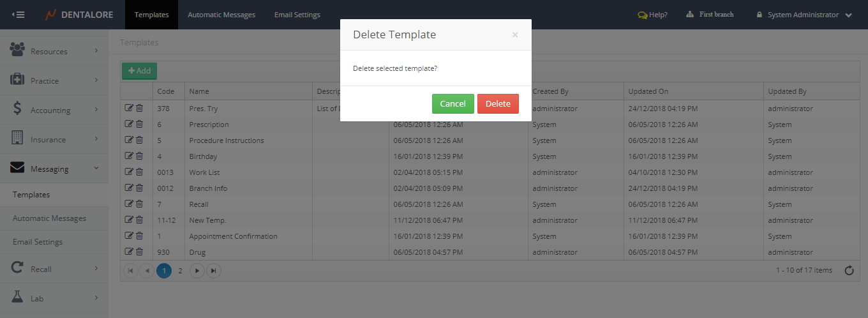Collapse the sidebar using the menu toggle icon
Screen dimensions: 868x318
coord(19,15)
